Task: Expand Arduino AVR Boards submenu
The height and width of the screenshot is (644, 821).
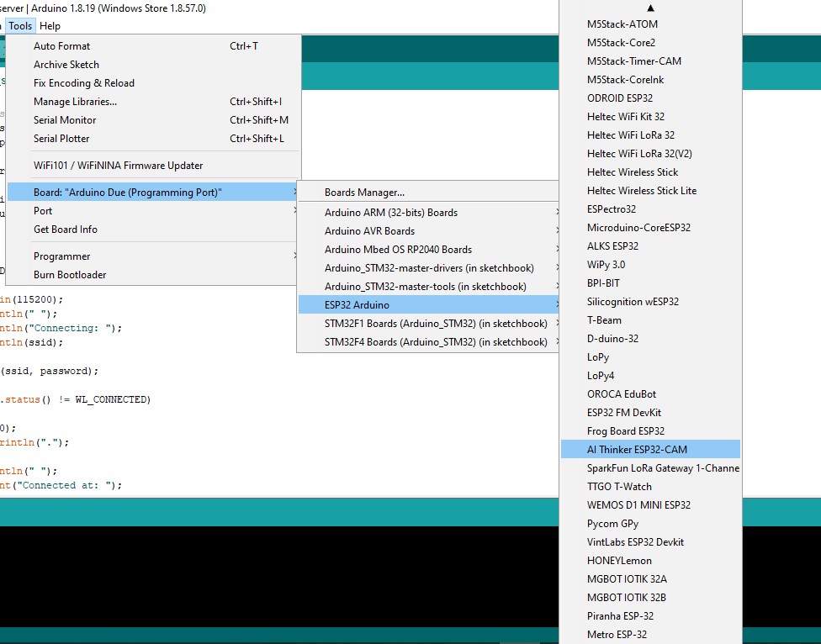Action: [428, 230]
